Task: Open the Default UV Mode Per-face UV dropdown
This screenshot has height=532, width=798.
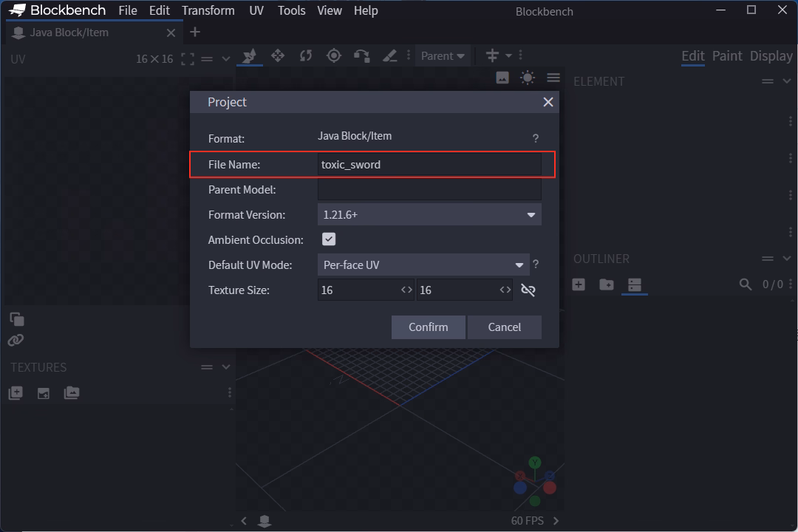Action: [x=423, y=265]
